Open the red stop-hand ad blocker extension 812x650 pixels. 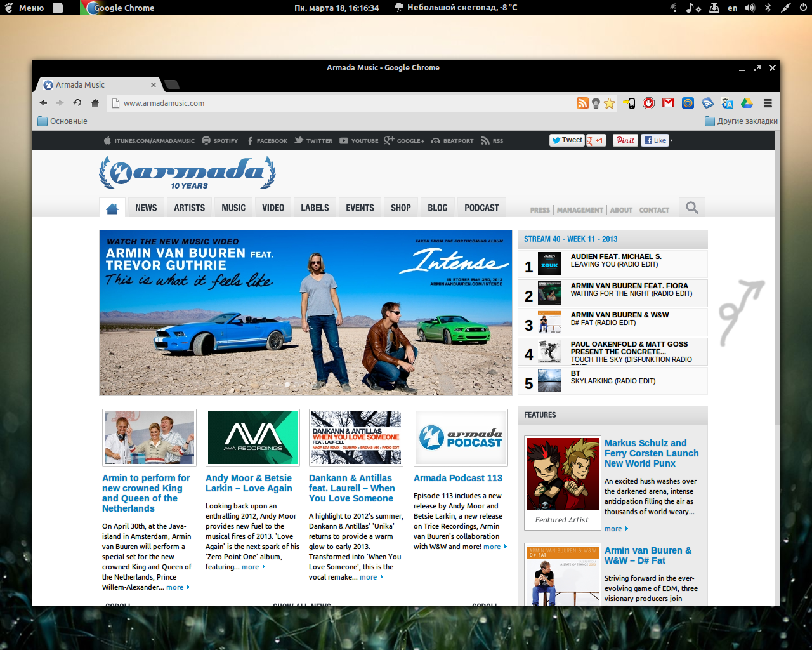(648, 103)
